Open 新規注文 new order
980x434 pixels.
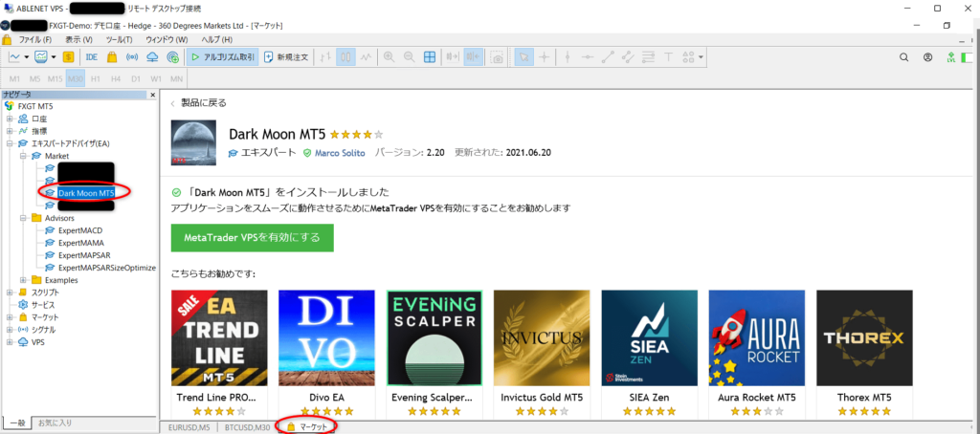click(286, 56)
